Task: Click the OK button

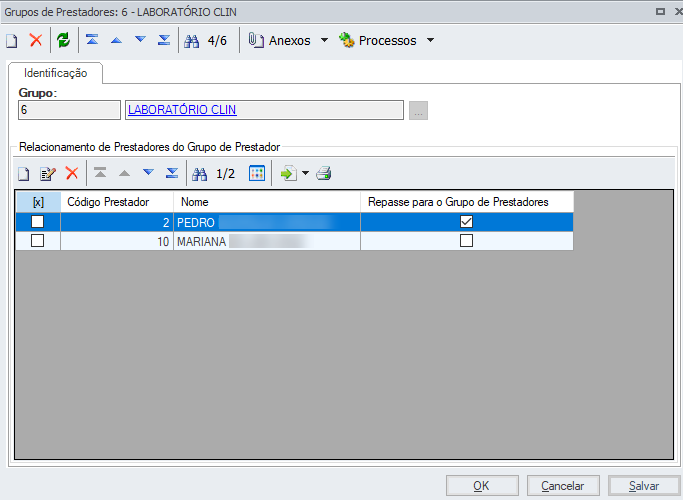Action: pos(482,486)
